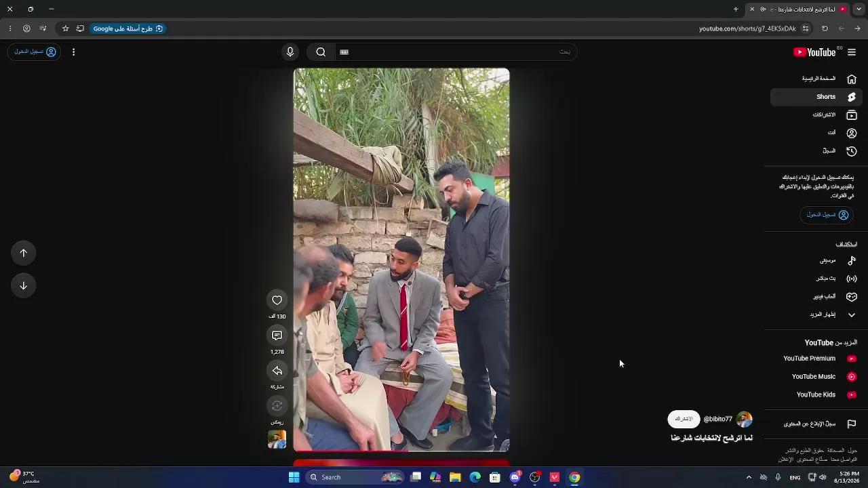Open Chrome media controls icon

43,28
